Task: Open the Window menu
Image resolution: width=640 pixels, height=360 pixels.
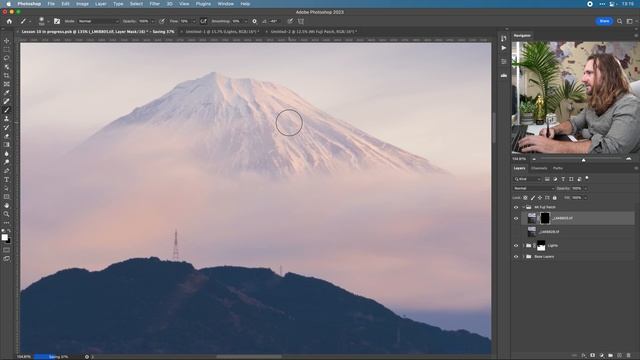Action: coord(225,4)
